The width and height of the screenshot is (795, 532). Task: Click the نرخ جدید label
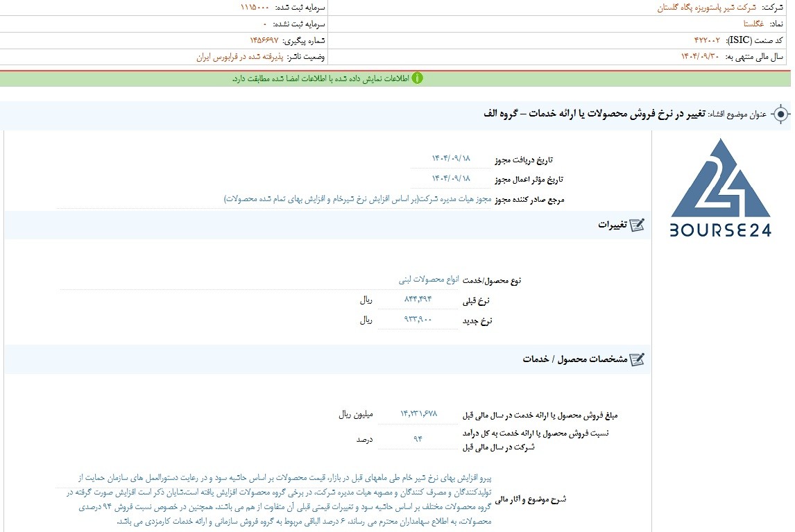477,321
